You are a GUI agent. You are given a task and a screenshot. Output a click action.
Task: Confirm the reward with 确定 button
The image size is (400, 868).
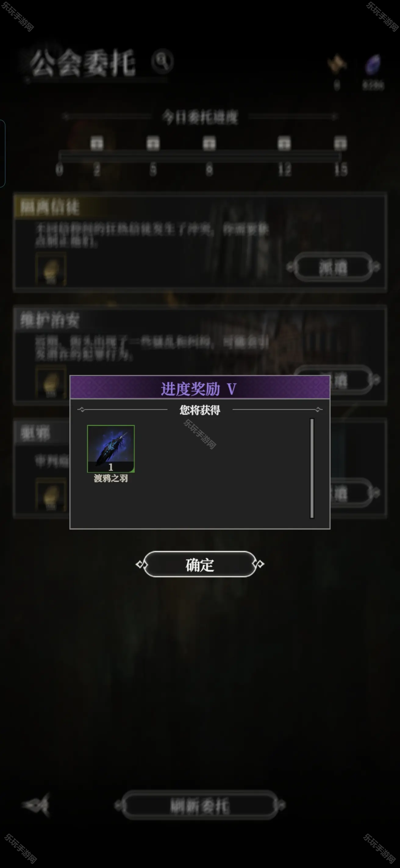click(x=200, y=564)
